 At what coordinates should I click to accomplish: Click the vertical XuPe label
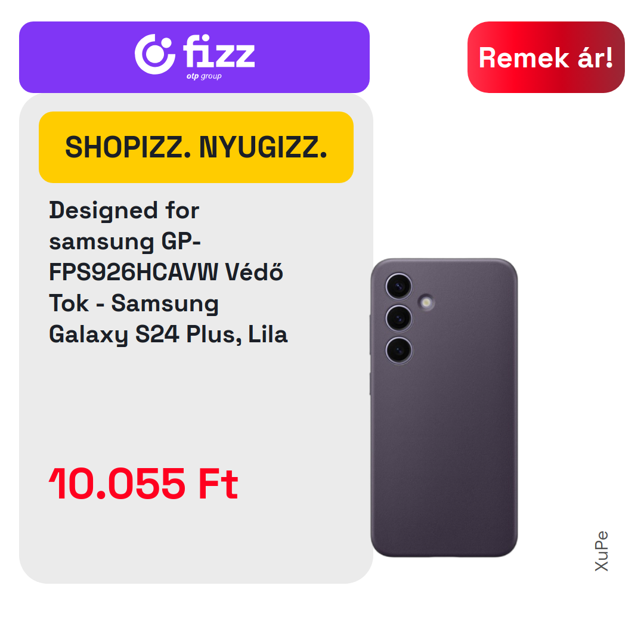(x=602, y=551)
